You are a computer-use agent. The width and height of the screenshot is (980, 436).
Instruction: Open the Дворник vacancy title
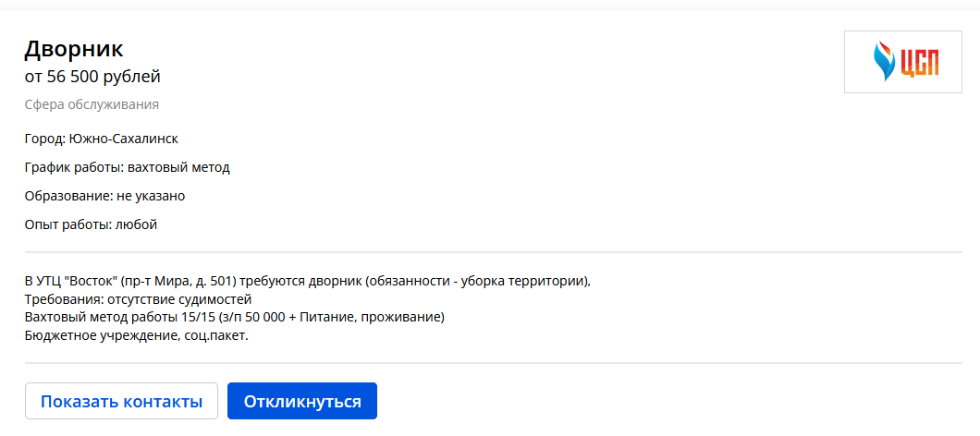coord(74,49)
